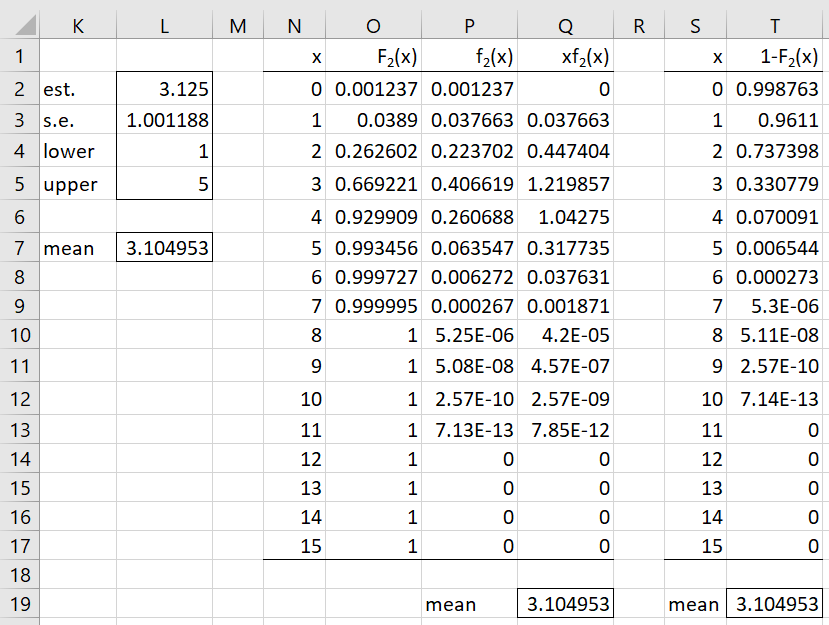Click the mean cell L7 with 3.104953
The height and width of the screenshot is (625, 829).
click(x=164, y=247)
